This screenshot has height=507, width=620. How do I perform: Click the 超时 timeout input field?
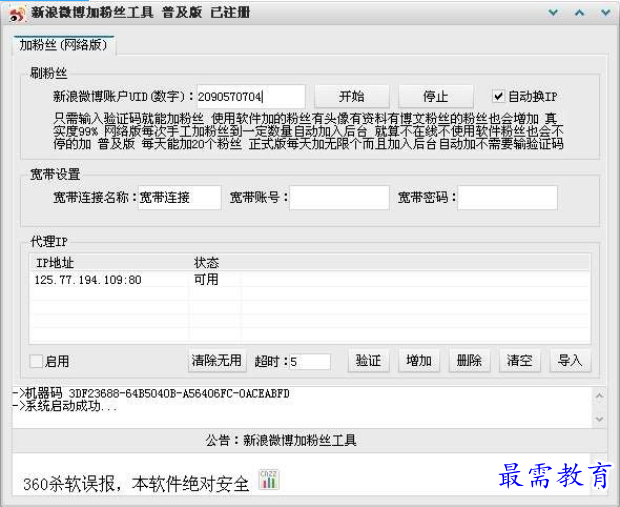point(310,361)
